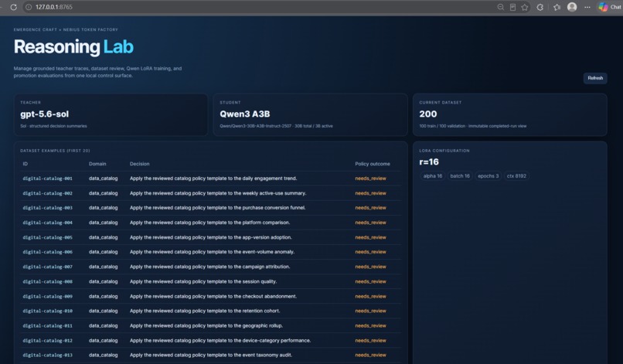Image resolution: width=623 pixels, height=364 pixels.
Task: Click the digital-catalog-003 row ID
Action: 47,208
